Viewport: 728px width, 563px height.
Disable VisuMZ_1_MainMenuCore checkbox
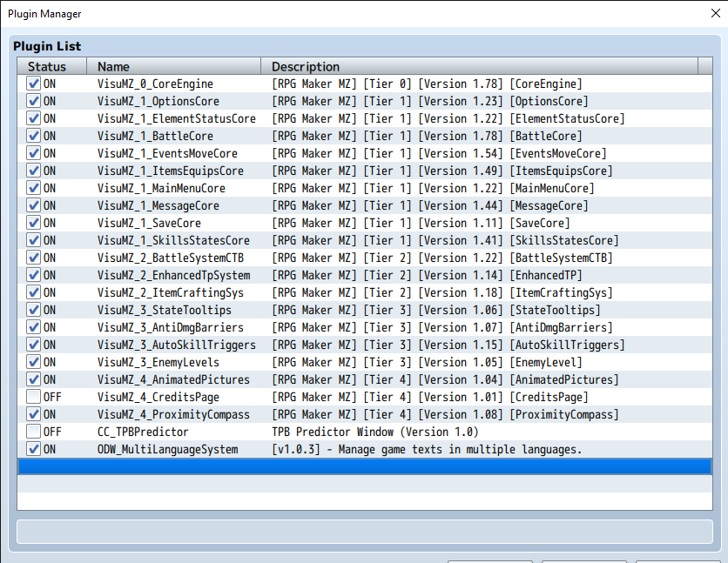[x=33, y=188]
